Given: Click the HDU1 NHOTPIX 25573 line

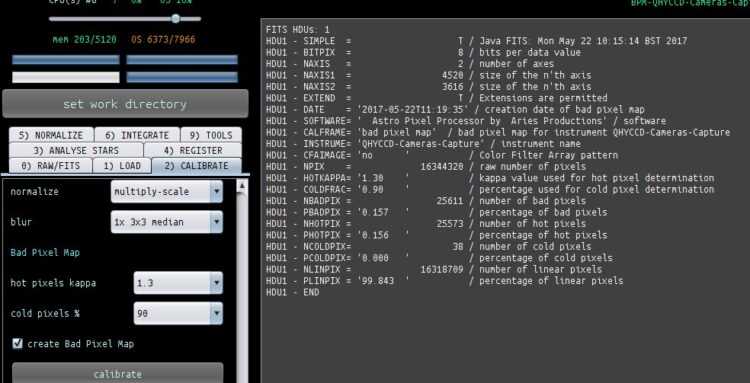Looking at the screenshot, I should coord(426,224).
